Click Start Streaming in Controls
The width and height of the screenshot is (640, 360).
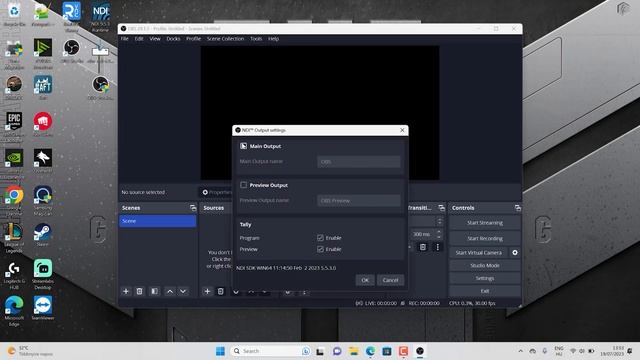[x=485, y=223]
